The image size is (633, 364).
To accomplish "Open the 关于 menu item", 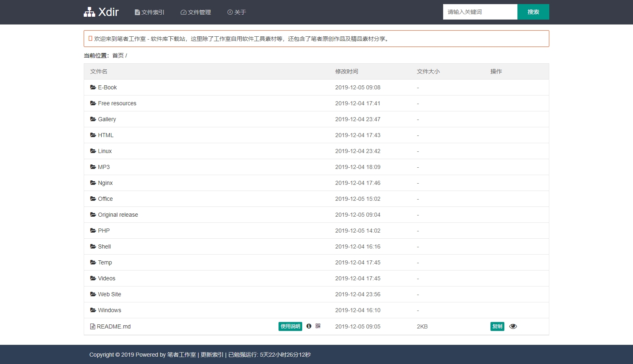I will (237, 12).
